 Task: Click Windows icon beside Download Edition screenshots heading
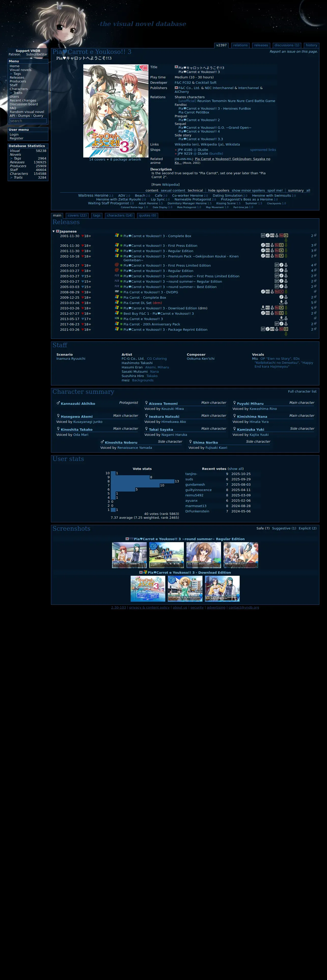(x=145, y=572)
